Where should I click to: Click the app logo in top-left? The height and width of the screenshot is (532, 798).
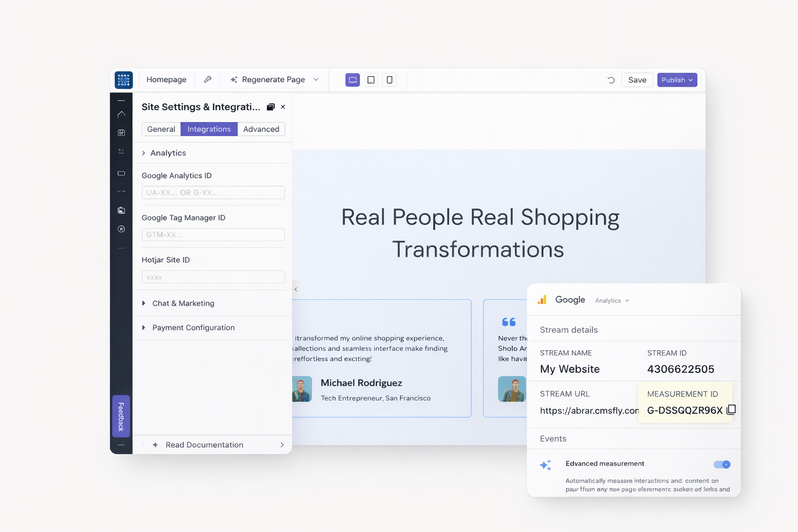[x=124, y=80]
